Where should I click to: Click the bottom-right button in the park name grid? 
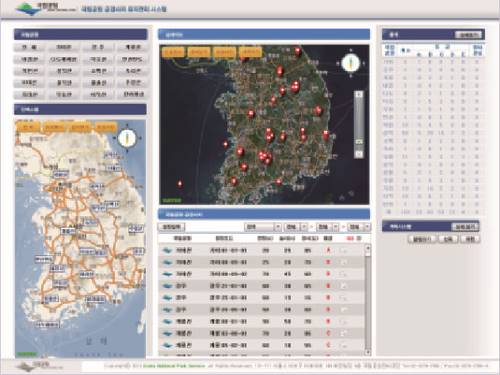click(x=133, y=95)
